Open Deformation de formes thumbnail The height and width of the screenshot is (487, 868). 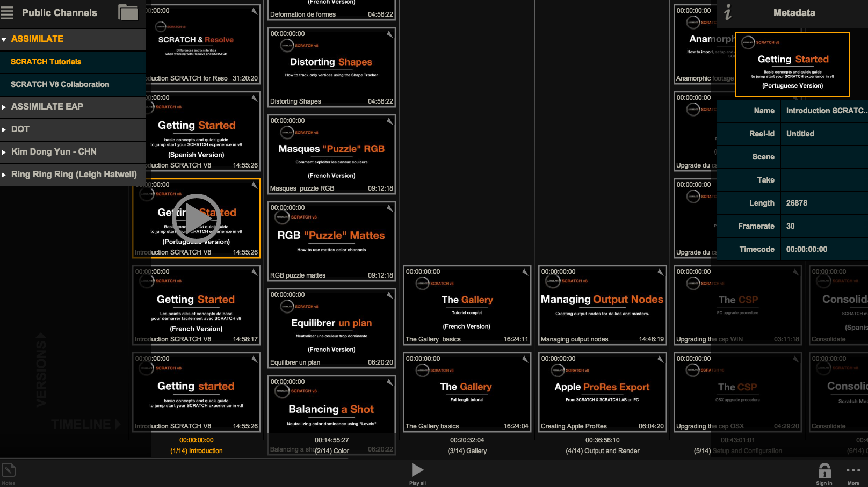(332, 10)
